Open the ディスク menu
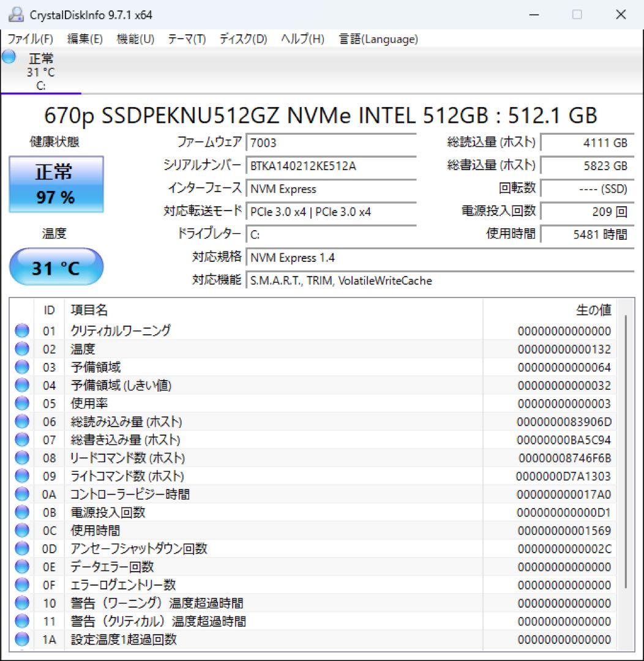Screen dimensions: 644x661 243,39
